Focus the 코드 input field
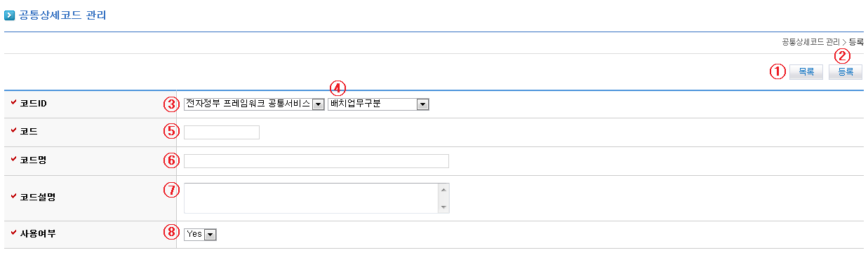The image size is (868, 255). [222, 132]
